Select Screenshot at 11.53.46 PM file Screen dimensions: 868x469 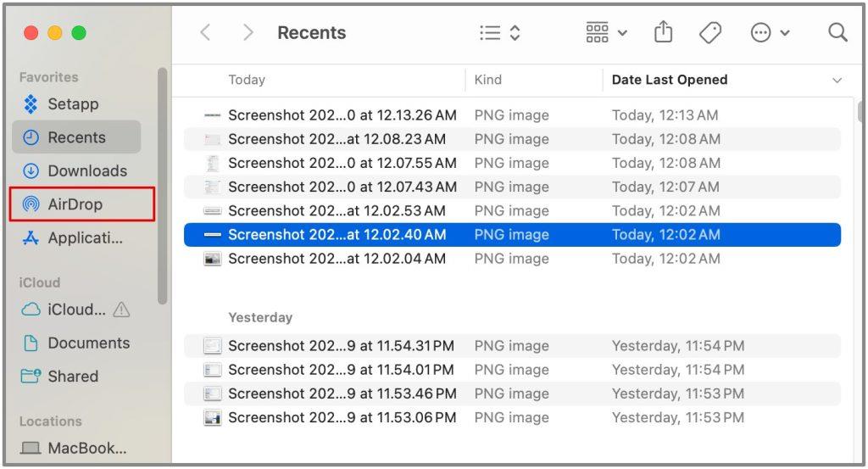[512, 394]
